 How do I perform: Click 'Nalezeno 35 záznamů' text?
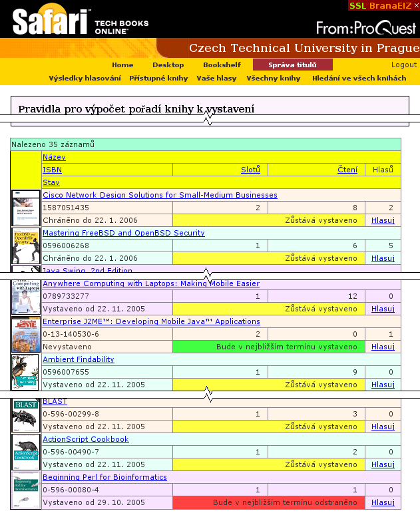53,144
